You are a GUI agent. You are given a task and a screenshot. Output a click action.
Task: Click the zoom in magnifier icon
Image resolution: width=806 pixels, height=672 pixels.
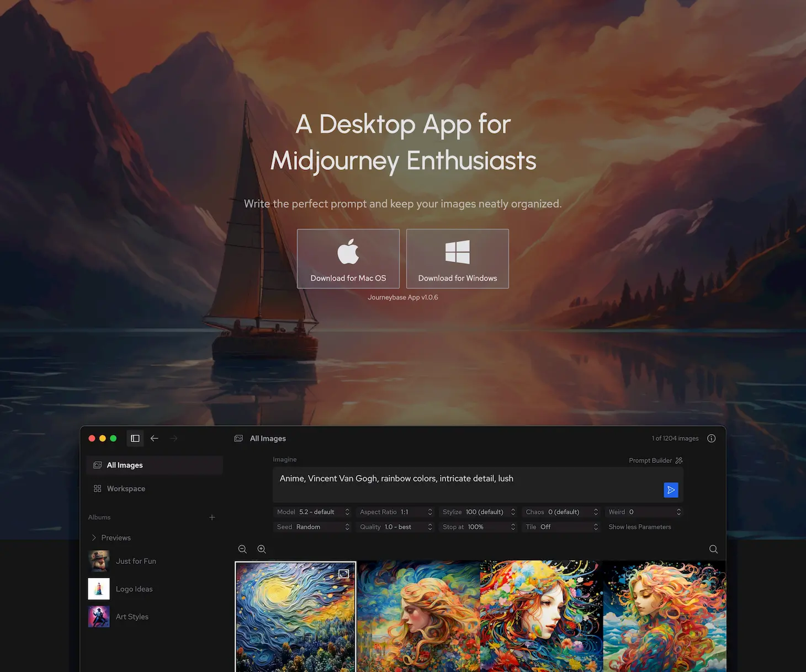[x=262, y=549]
